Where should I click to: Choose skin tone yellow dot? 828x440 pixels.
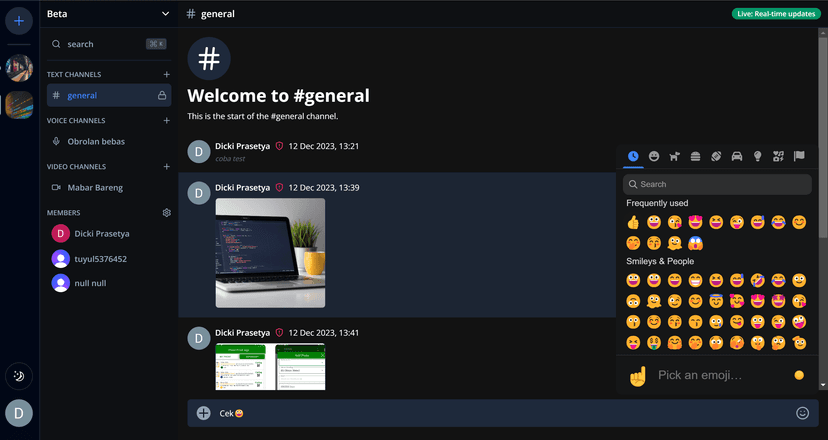pyautogui.click(x=799, y=375)
